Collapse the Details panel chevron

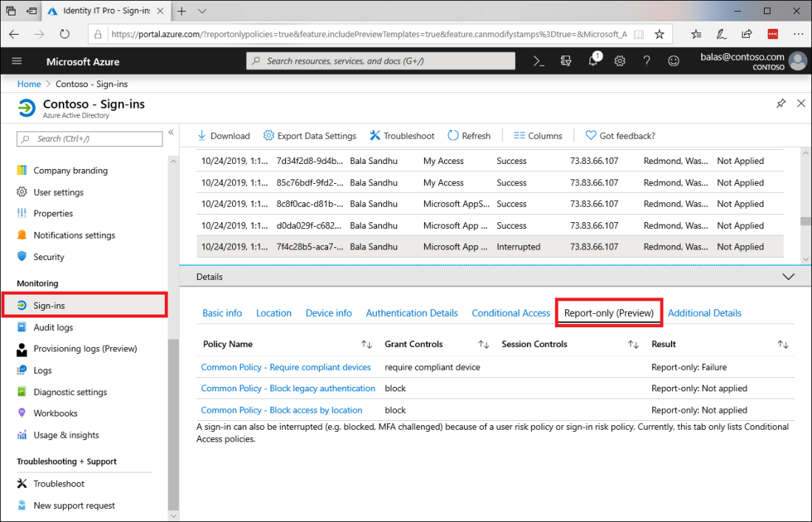[x=788, y=276]
